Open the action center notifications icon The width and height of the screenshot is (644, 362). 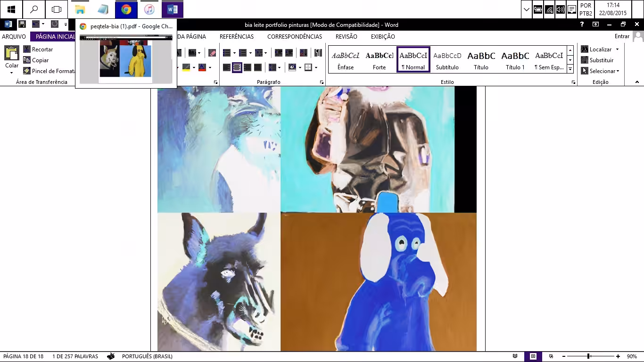572,9
